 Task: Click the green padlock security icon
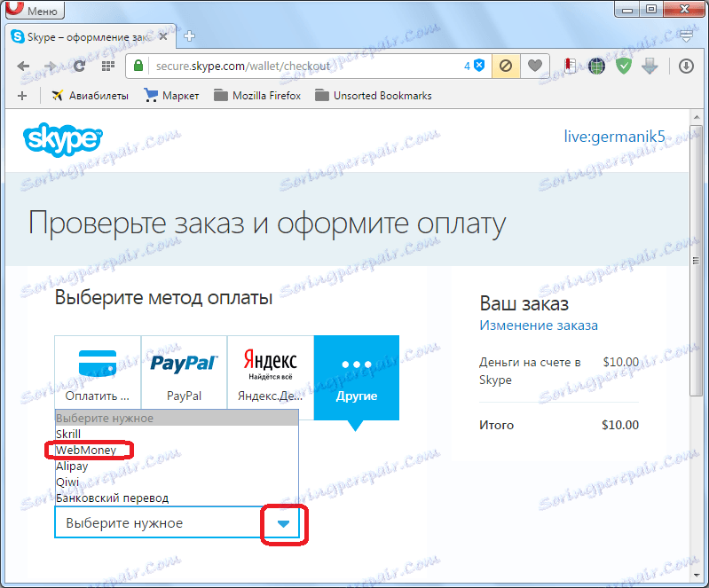(x=138, y=66)
